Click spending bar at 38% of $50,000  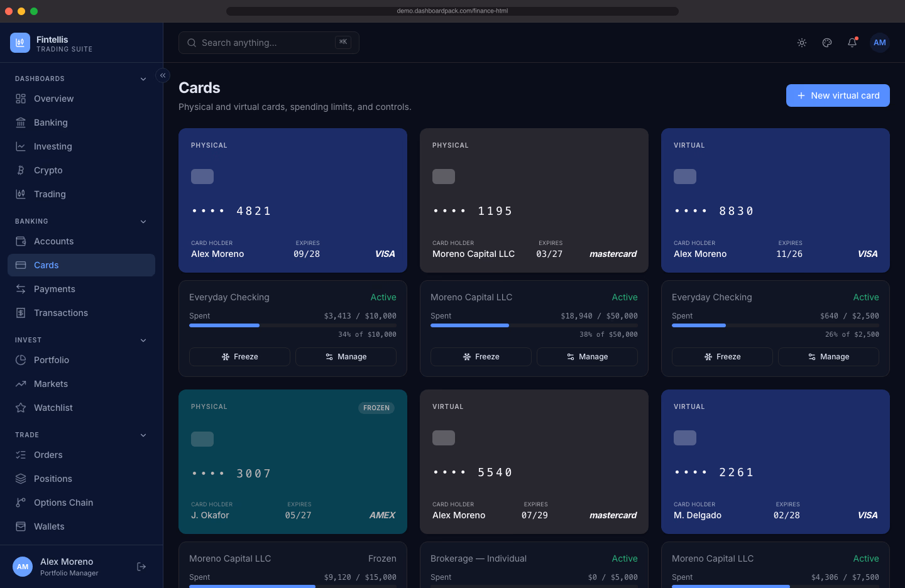coord(534,325)
